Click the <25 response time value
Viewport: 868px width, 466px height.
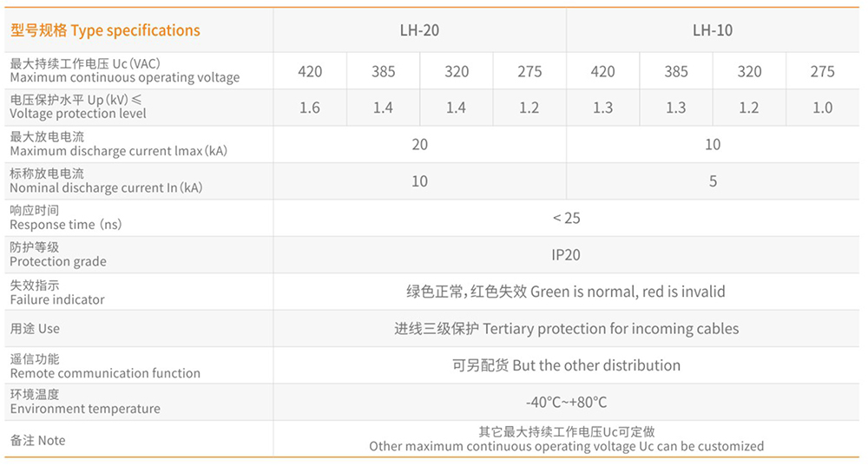pyautogui.click(x=566, y=218)
